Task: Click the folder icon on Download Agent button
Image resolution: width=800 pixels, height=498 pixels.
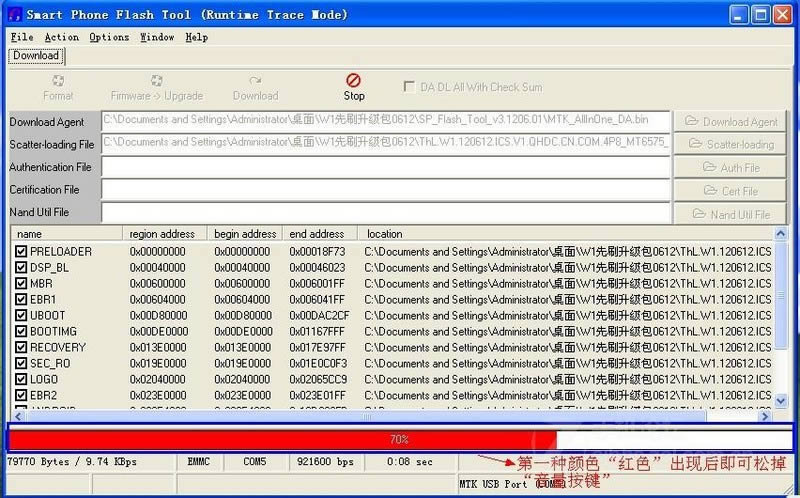Action: pyautogui.click(x=691, y=121)
